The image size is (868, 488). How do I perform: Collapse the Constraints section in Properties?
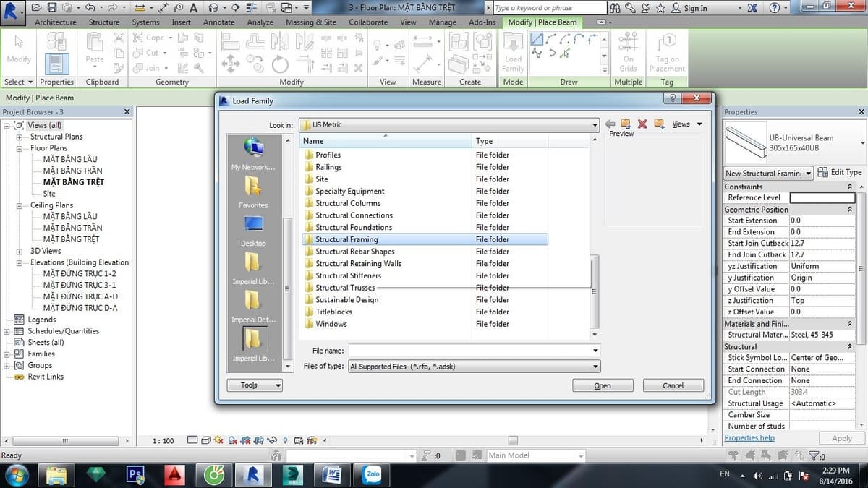(850, 187)
